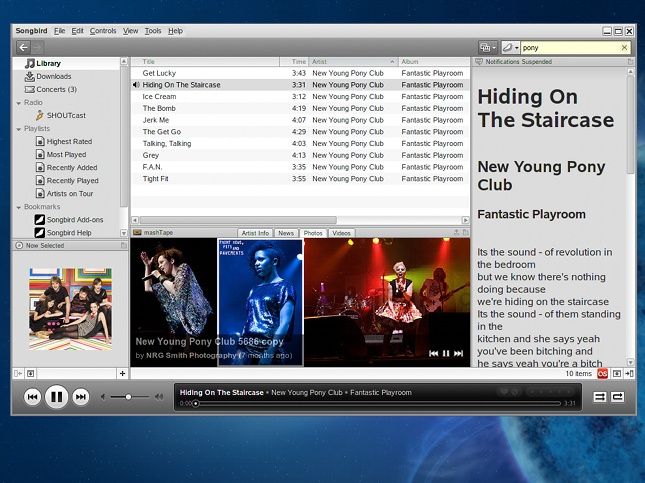
Task: Switch to the Photos tab in mashTape
Action: tap(313, 233)
